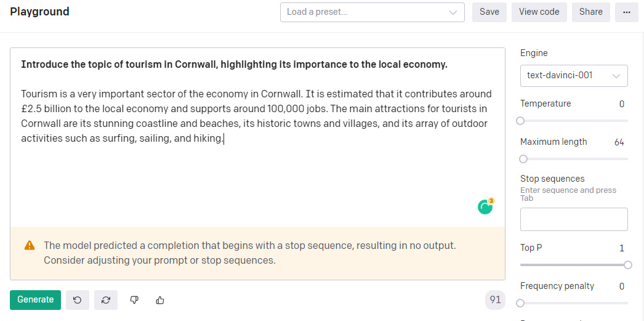Adjust the Temperature slider handle
644x321 pixels.
coord(520,121)
